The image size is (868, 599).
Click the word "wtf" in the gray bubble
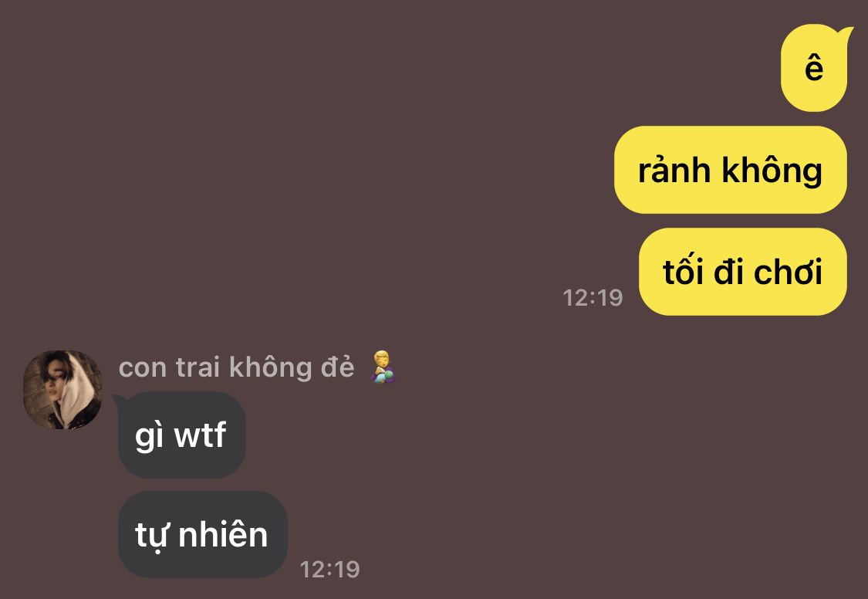point(200,435)
